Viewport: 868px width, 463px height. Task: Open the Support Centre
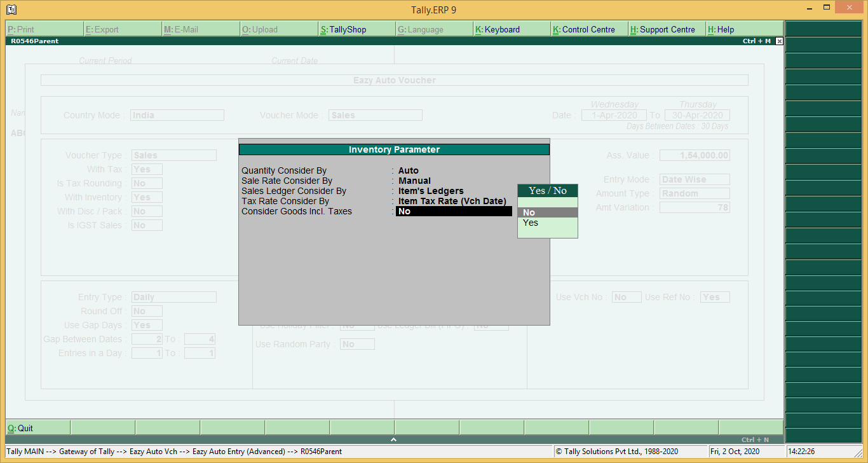point(667,29)
